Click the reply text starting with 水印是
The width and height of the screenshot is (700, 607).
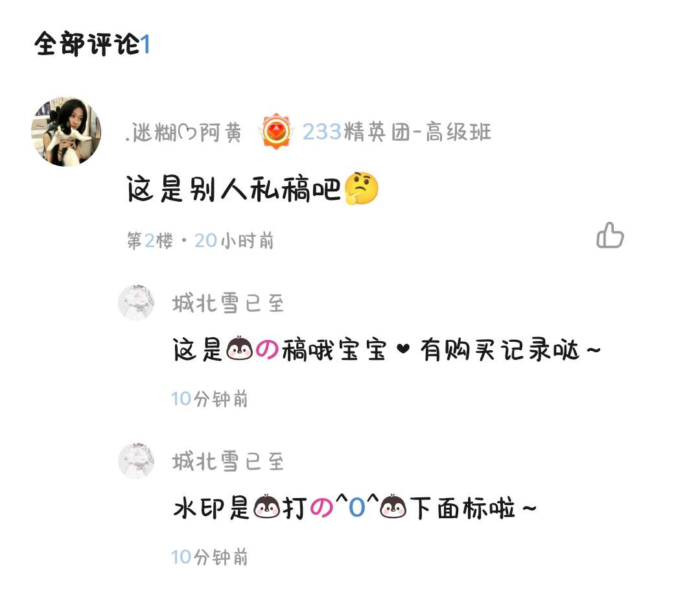(x=355, y=507)
